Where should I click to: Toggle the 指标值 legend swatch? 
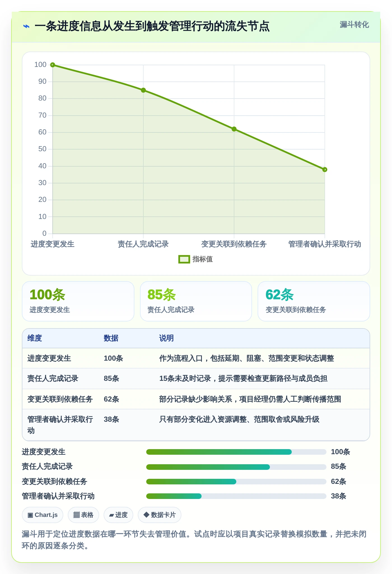tap(184, 259)
